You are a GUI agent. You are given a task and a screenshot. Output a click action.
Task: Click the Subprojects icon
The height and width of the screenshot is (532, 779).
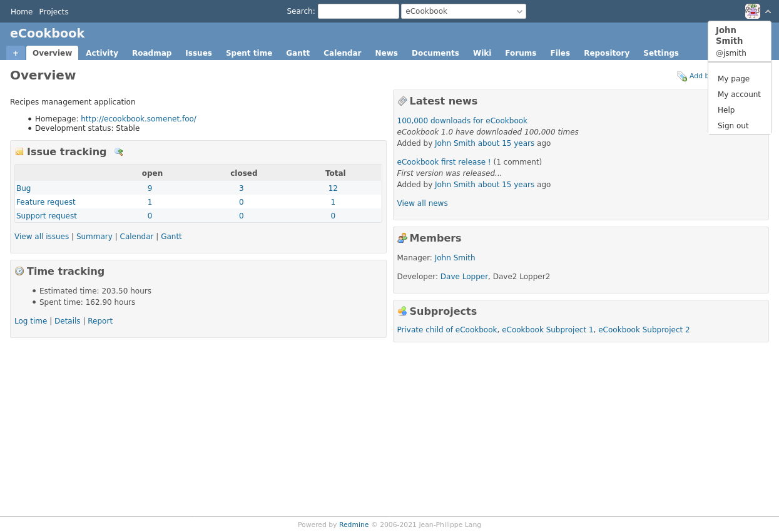click(x=402, y=311)
